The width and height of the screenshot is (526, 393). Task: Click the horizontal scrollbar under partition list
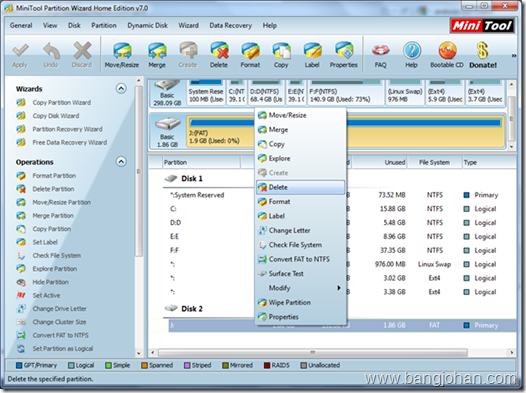coord(313,352)
